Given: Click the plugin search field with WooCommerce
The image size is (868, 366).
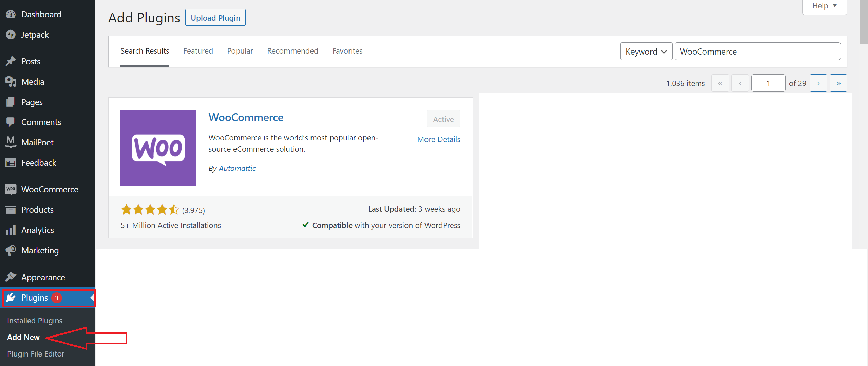Looking at the screenshot, I should pyautogui.click(x=757, y=52).
